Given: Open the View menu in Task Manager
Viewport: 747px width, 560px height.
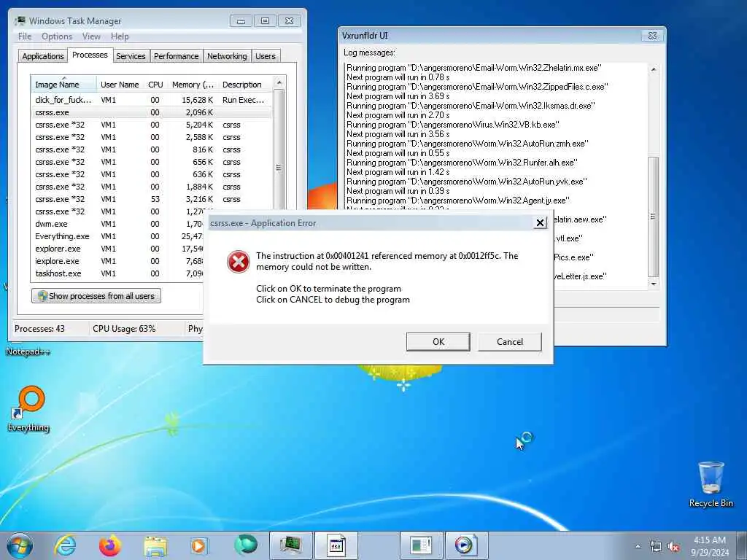Looking at the screenshot, I should 91,36.
